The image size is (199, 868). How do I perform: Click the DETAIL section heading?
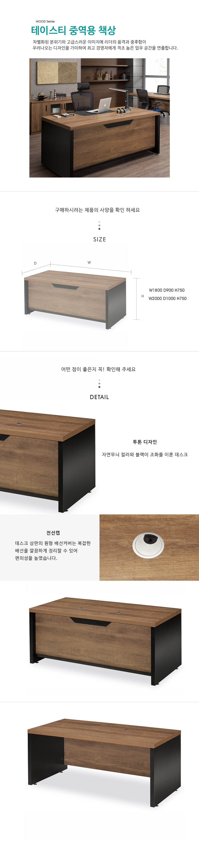click(x=99, y=397)
